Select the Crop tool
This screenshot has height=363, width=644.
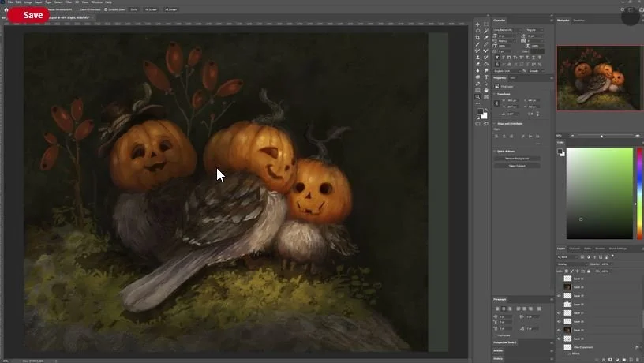point(477,37)
